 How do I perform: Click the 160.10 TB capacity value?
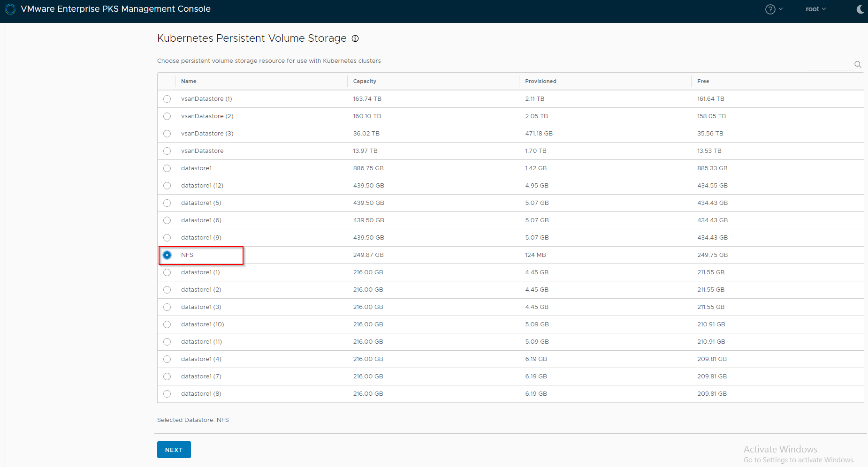pos(367,116)
